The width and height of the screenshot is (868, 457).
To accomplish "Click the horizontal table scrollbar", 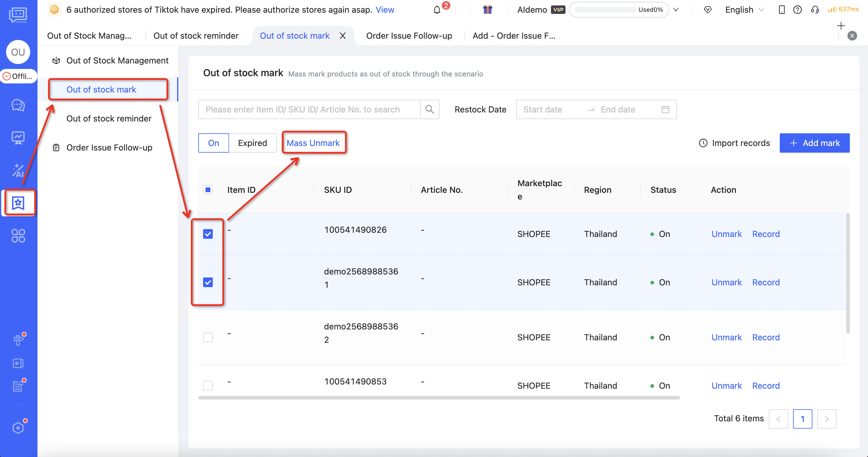I will (x=439, y=398).
